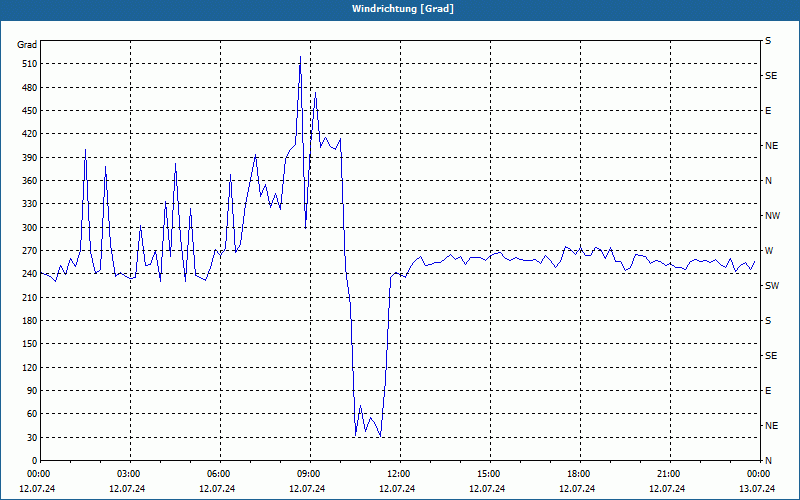Image resolution: width=800 pixels, height=500 pixels.
Task: Select the NW compass label on the right axis
Action: pyautogui.click(x=773, y=216)
